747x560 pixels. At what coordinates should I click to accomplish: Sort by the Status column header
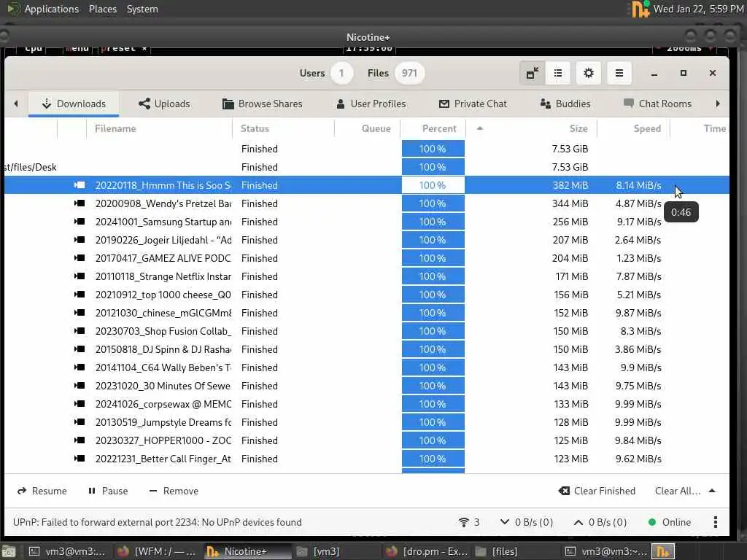click(x=284, y=128)
